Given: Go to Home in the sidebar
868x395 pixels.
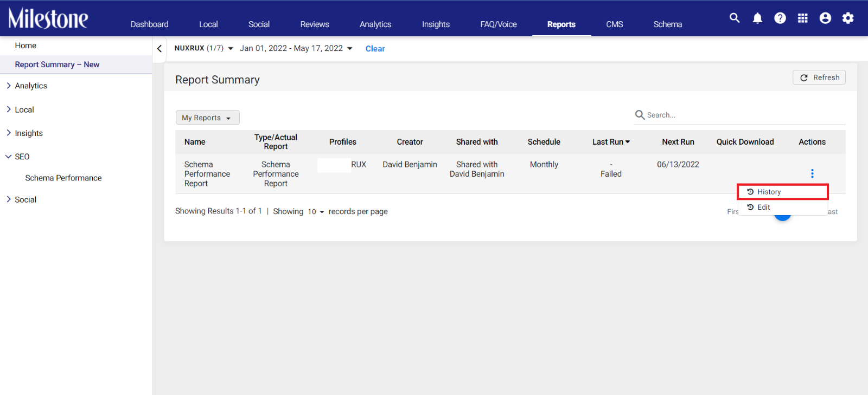Looking at the screenshot, I should tap(25, 46).
